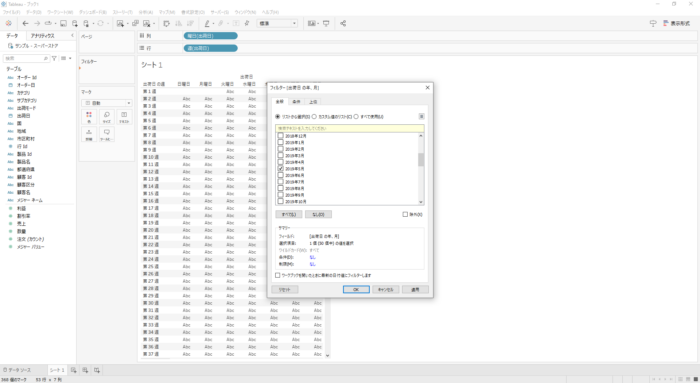700x383 pixels.
Task: Click the データソース tab at bottom
Action: tap(17, 370)
